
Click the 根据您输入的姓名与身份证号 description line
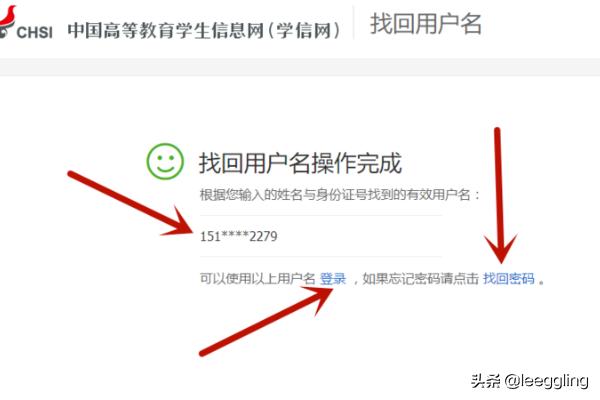point(339,195)
